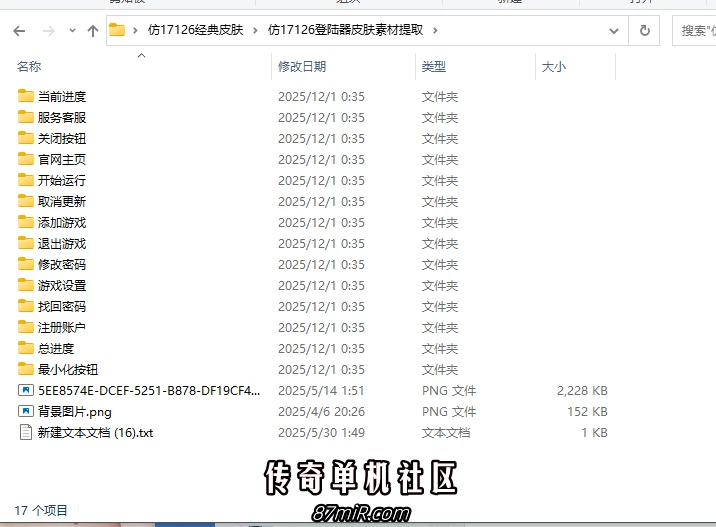Select the 最小化按钮 folder icon
Viewport: 716px width, 527px height.
26,369
